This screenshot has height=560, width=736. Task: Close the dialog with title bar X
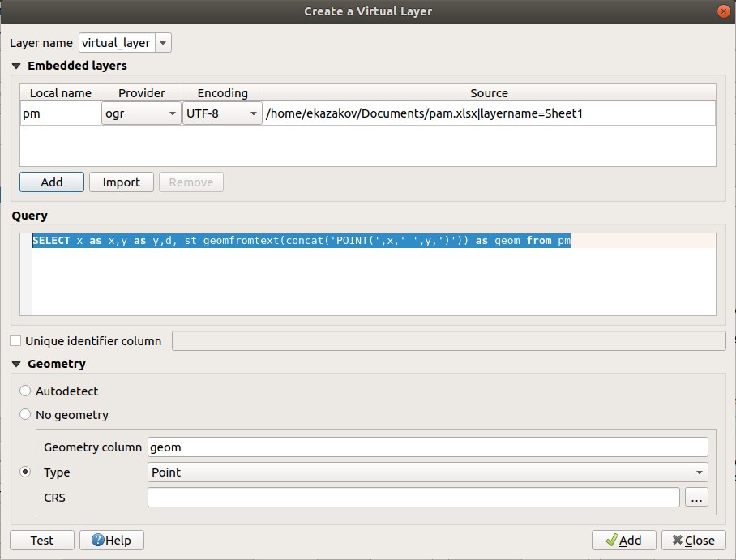click(x=724, y=11)
